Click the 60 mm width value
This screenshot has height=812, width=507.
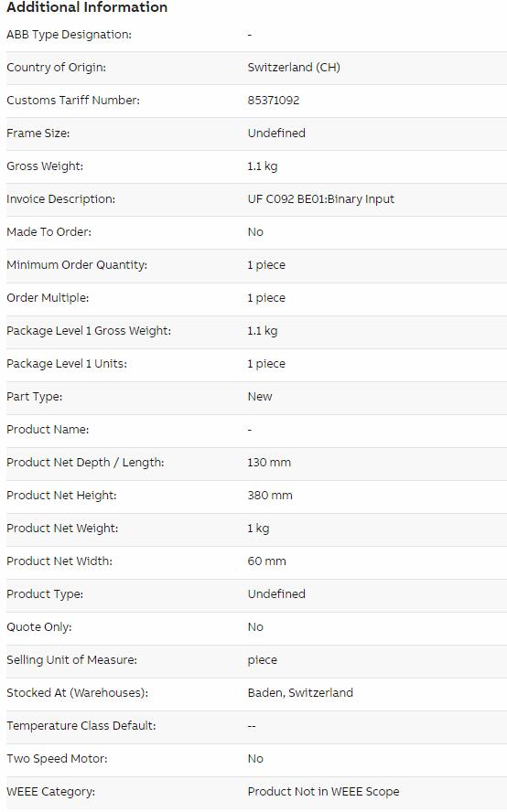pyautogui.click(x=267, y=561)
